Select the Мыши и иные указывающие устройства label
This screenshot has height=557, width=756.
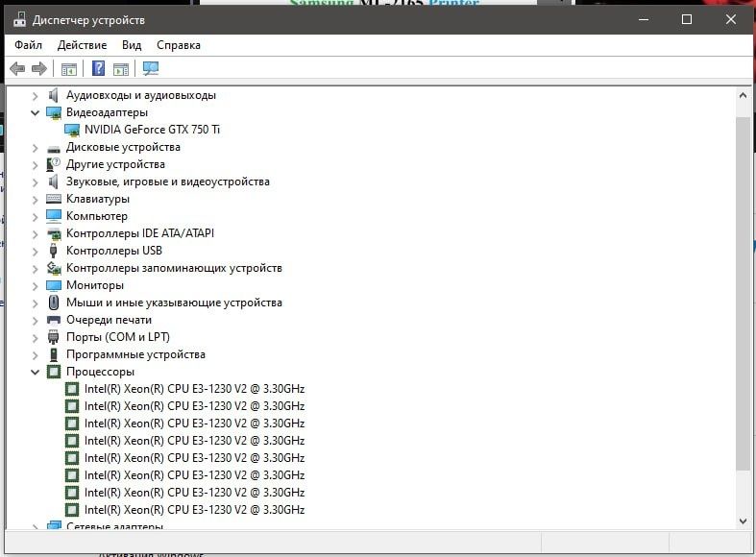(174, 303)
